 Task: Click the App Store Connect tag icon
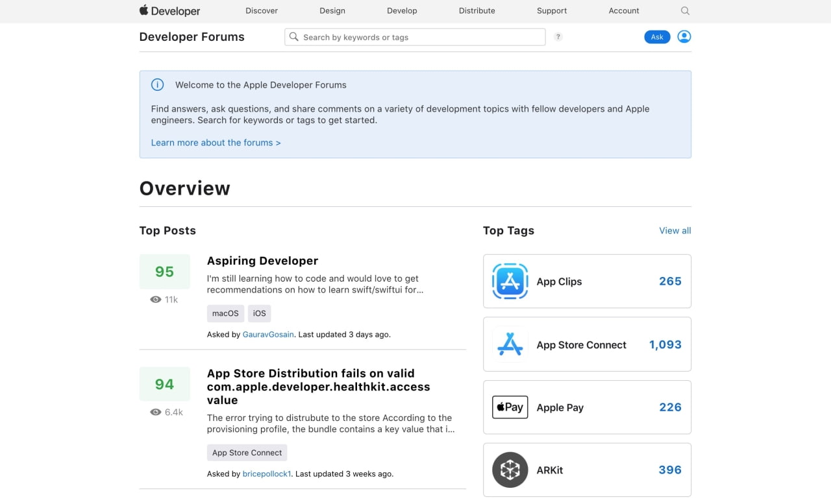click(x=510, y=344)
